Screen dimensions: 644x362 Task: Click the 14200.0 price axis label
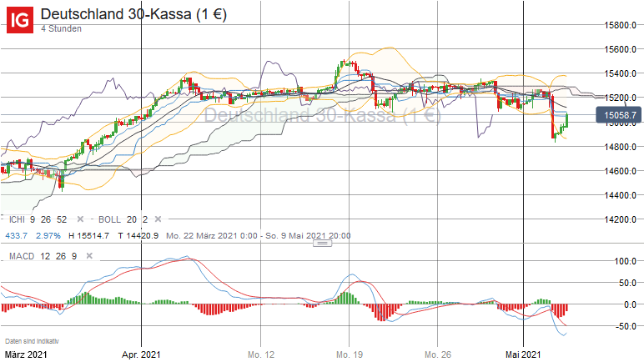pyautogui.click(x=620, y=219)
